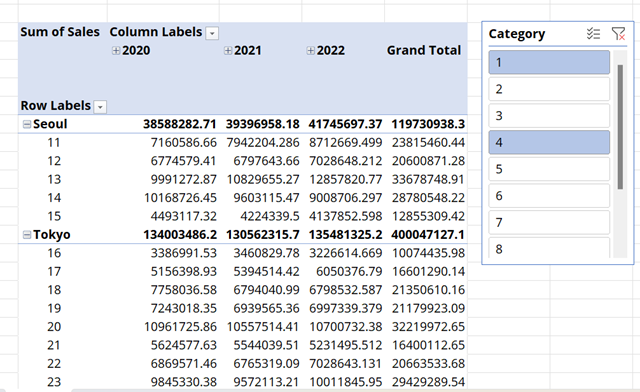Viewport: 640px width, 392px height.
Task: Click the Category slicer scrollbar
Action: [620, 127]
